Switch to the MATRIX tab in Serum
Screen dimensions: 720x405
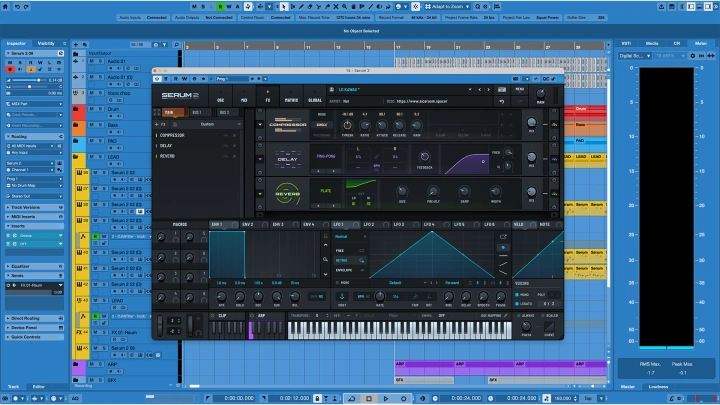pyautogui.click(x=291, y=100)
